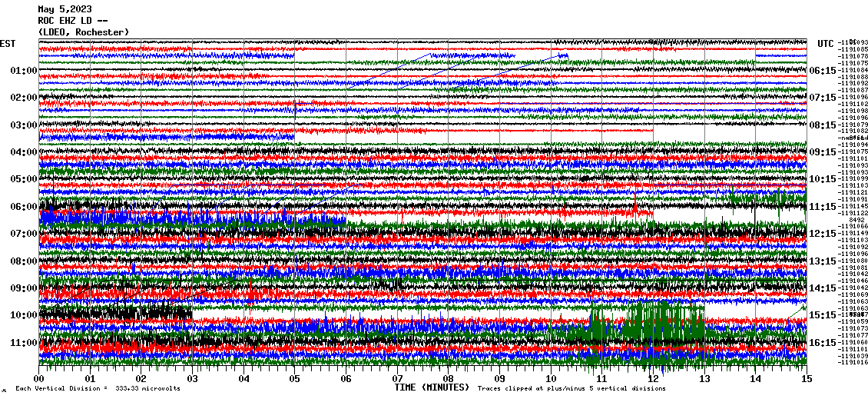The width and height of the screenshot is (868, 399).
Task: Click the vertical division microvolts note
Action: 98,389
